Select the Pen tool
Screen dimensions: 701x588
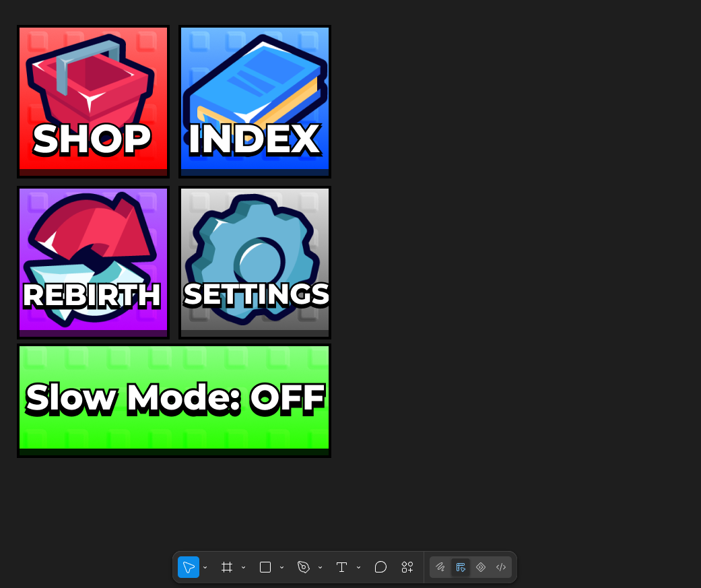[304, 567]
